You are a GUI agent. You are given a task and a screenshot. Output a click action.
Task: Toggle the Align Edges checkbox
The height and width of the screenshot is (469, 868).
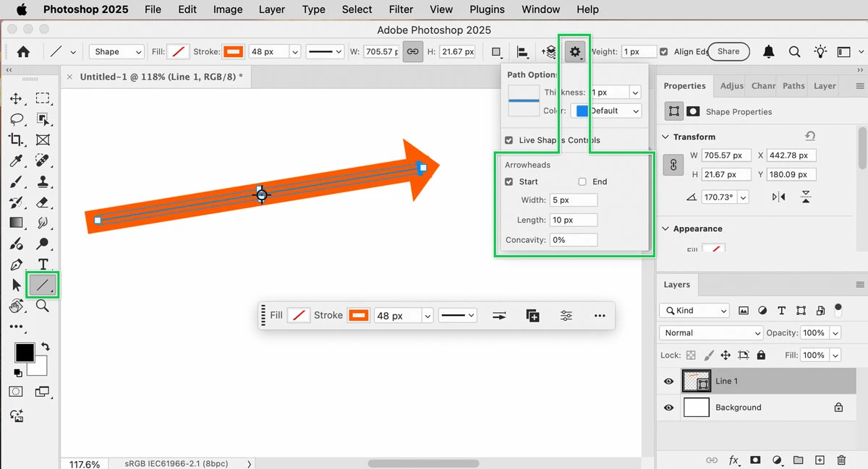(664, 51)
